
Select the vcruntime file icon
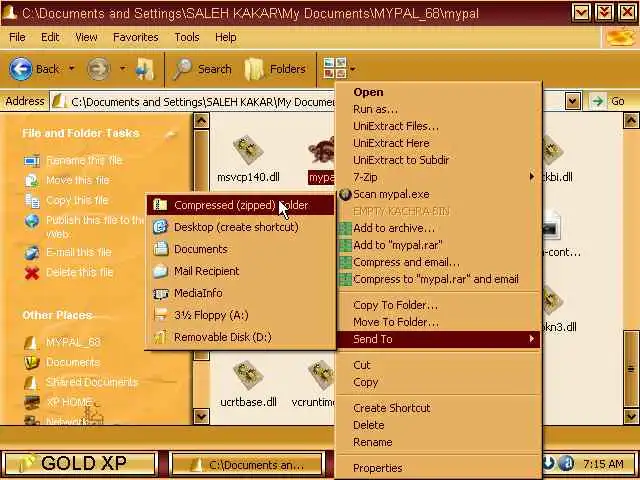point(322,375)
